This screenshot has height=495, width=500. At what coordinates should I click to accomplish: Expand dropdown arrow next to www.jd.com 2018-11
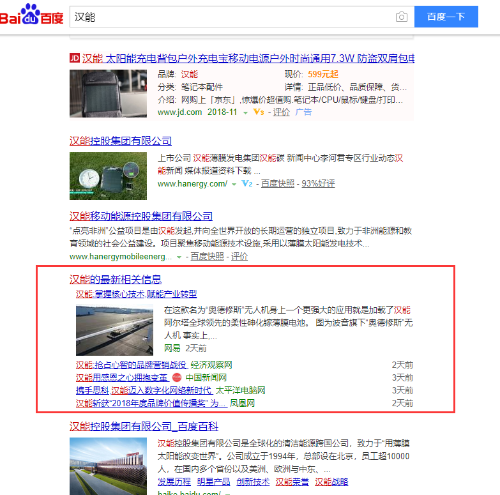pos(245,113)
